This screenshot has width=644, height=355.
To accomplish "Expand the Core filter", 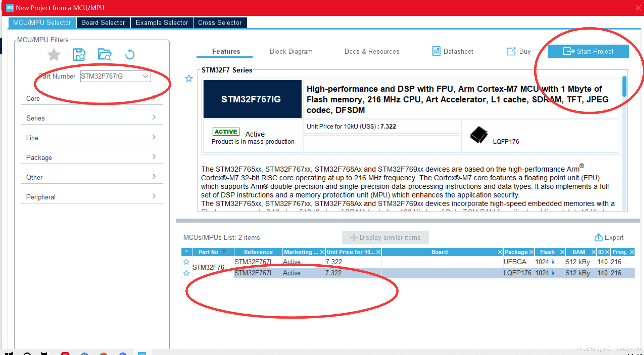I will pyautogui.click(x=92, y=98).
